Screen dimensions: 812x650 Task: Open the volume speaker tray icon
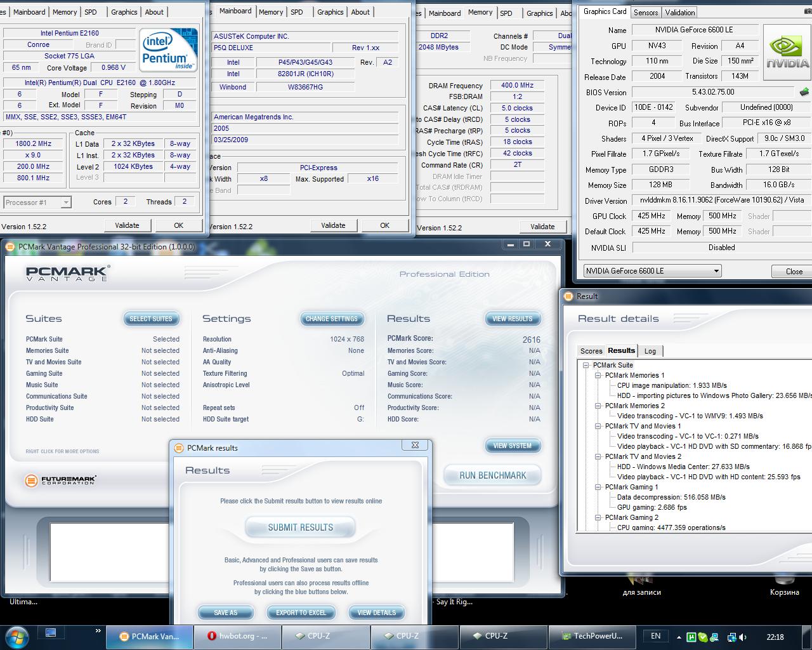click(743, 637)
